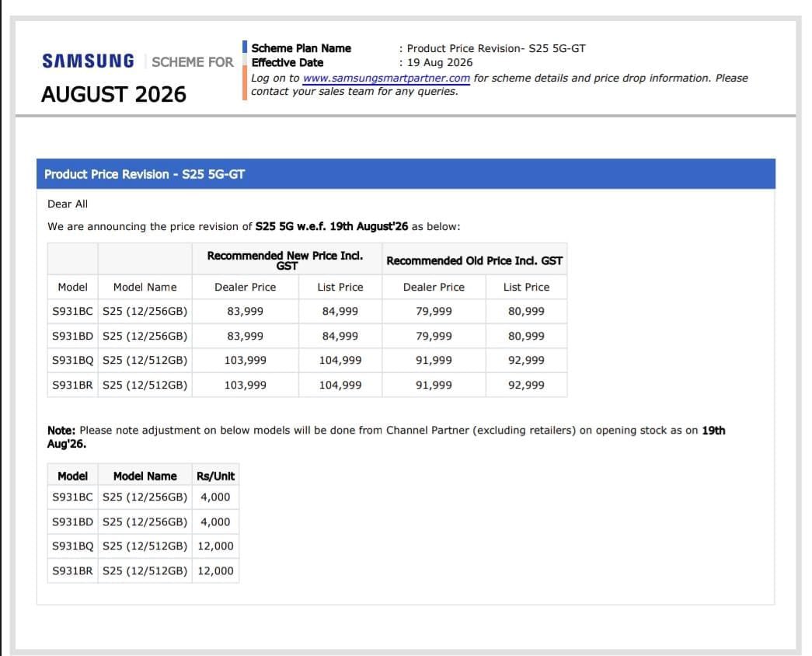Select model S931BQ in the price table
The width and height of the screenshot is (812, 656).
pos(72,360)
